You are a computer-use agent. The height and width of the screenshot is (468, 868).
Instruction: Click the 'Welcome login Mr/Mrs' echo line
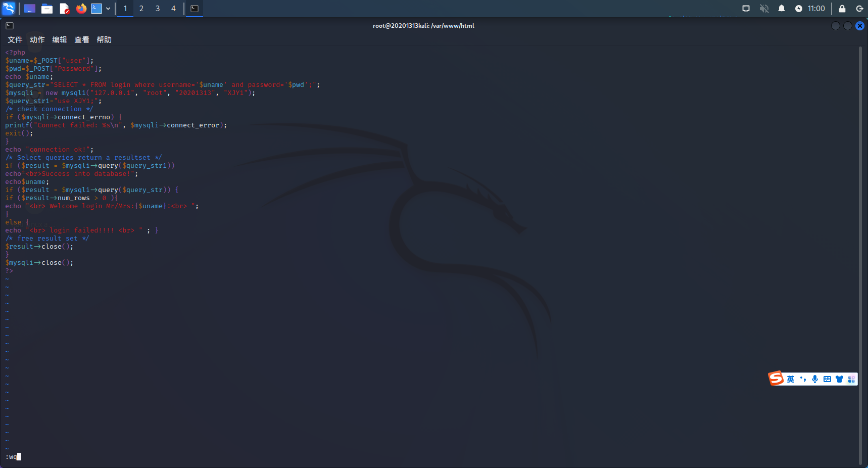pyautogui.click(x=102, y=206)
